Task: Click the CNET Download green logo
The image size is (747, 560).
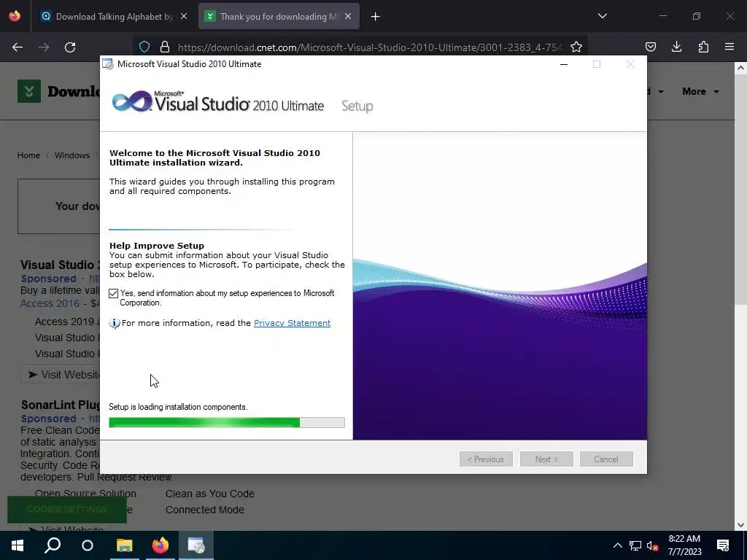Action: point(29,91)
